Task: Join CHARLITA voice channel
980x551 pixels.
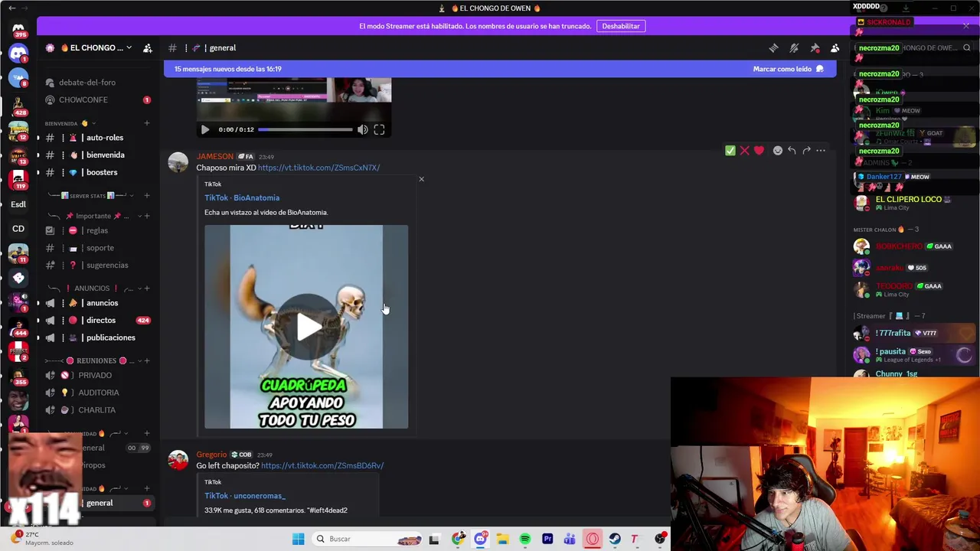Action: pyautogui.click(x=98, y=409)
